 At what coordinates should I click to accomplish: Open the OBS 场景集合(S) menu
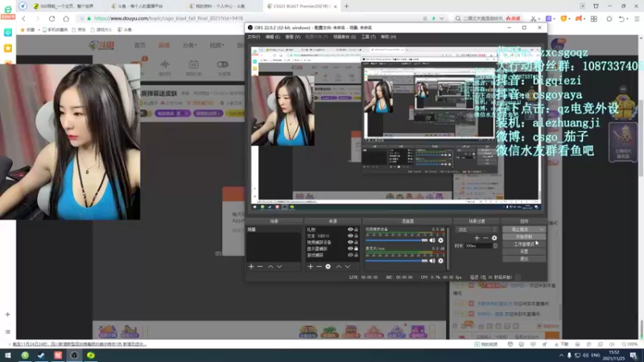pos(345,37)
